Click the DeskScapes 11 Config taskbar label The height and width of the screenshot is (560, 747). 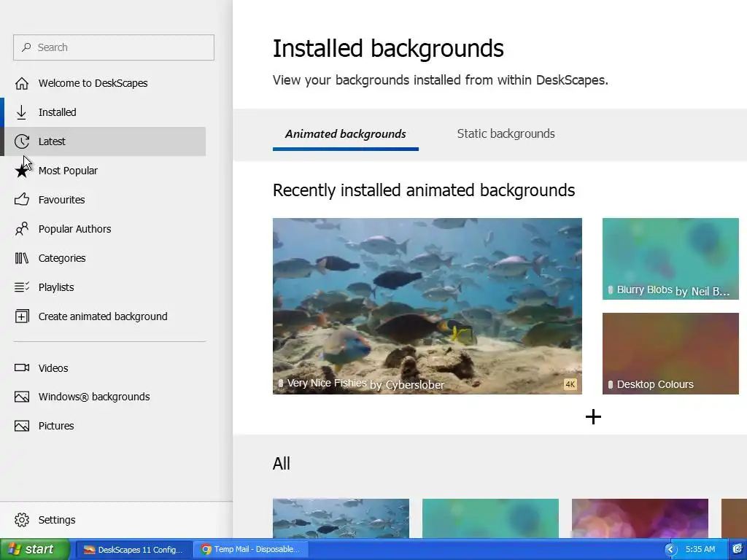pyautogui.click(x=140, y=550)
